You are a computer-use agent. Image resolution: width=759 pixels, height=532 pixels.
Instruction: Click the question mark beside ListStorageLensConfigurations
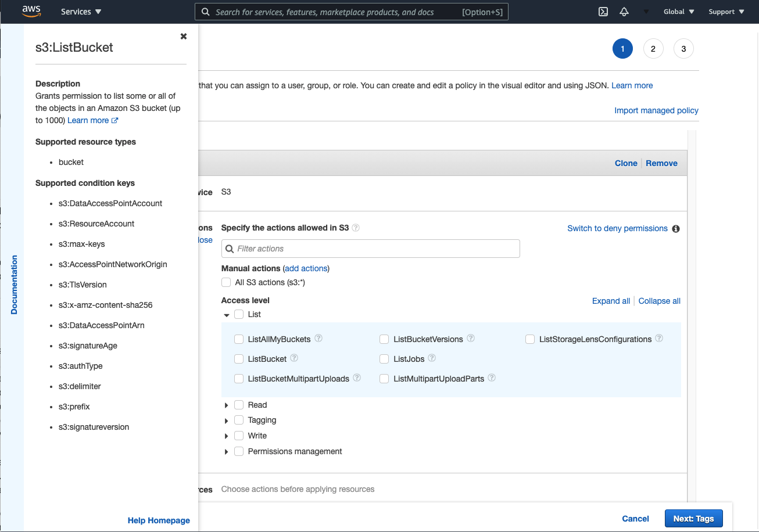coord(659,338)
